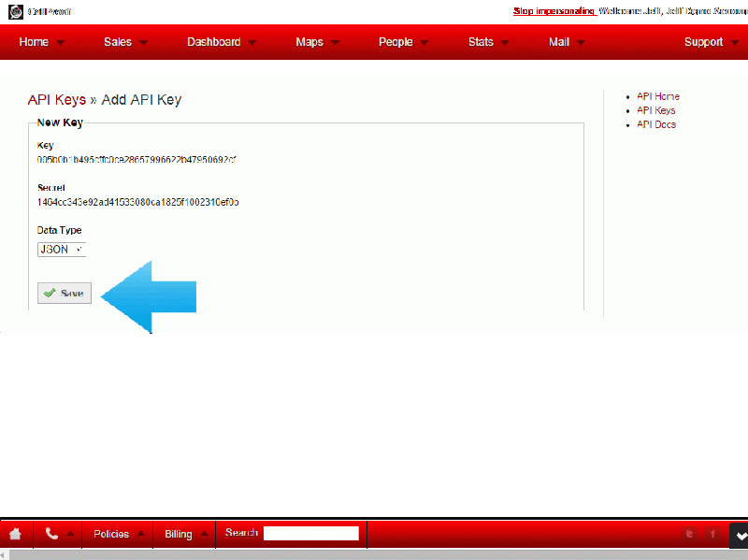Collapse bottom bar with chevron icon

739,535
